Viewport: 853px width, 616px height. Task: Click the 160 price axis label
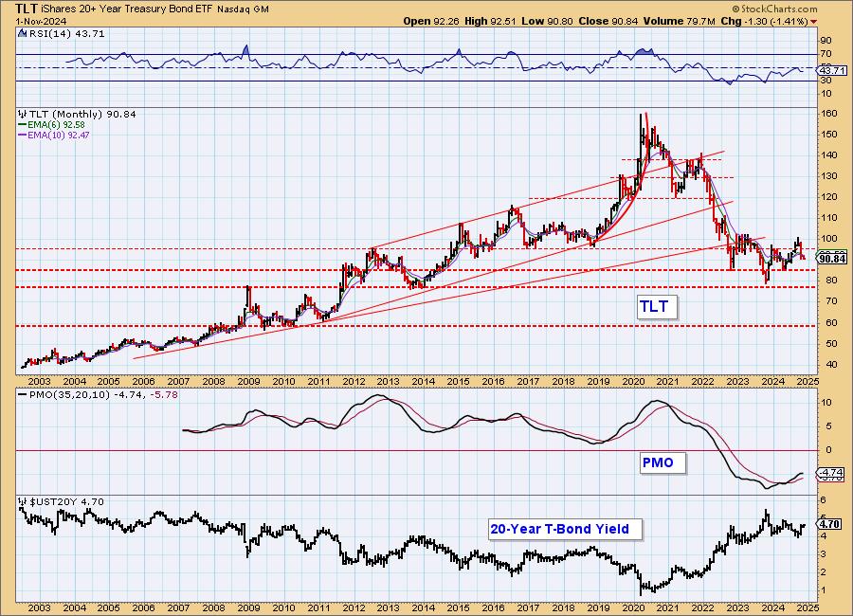click(829, 114)
